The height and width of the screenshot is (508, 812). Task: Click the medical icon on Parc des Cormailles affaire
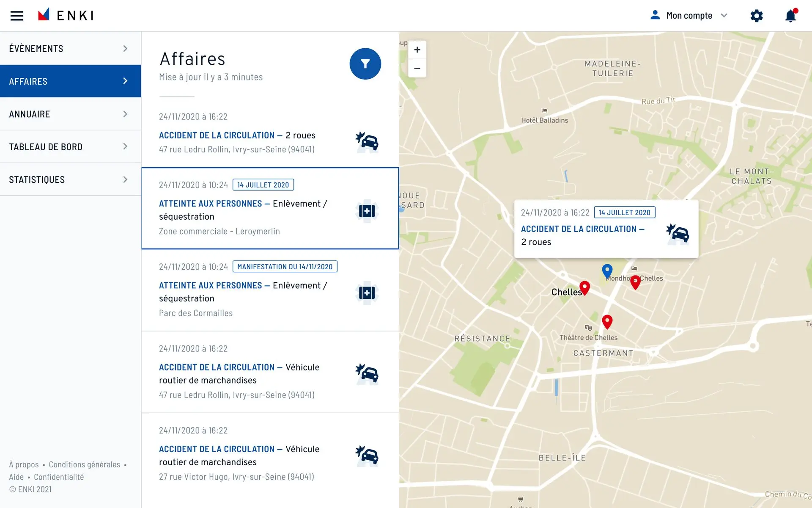(367, 293)
